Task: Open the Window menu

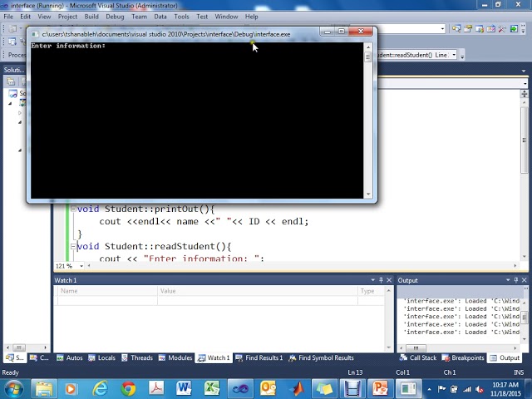Action: click(x=226, y=17)
